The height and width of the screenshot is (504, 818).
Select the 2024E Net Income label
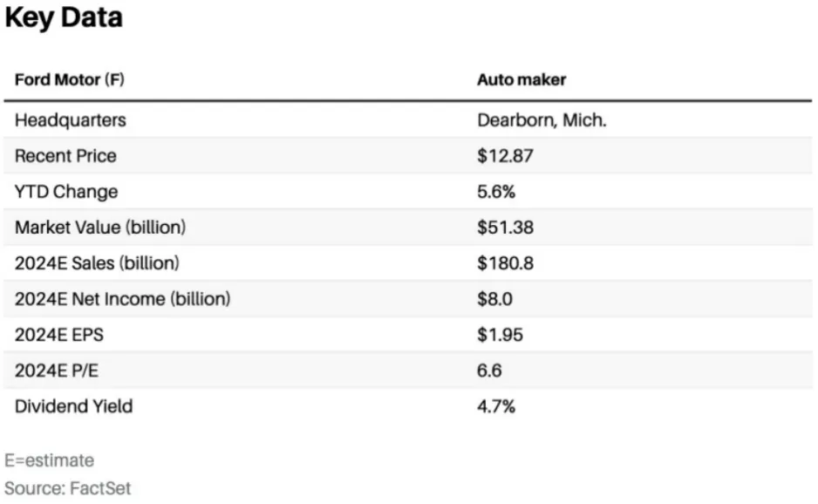point(123,299)
